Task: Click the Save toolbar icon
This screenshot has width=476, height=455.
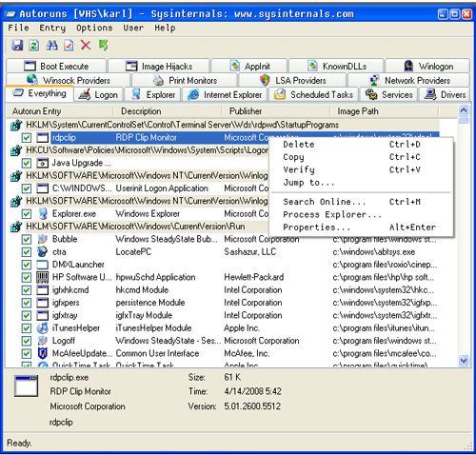Action: coord(17,45)
